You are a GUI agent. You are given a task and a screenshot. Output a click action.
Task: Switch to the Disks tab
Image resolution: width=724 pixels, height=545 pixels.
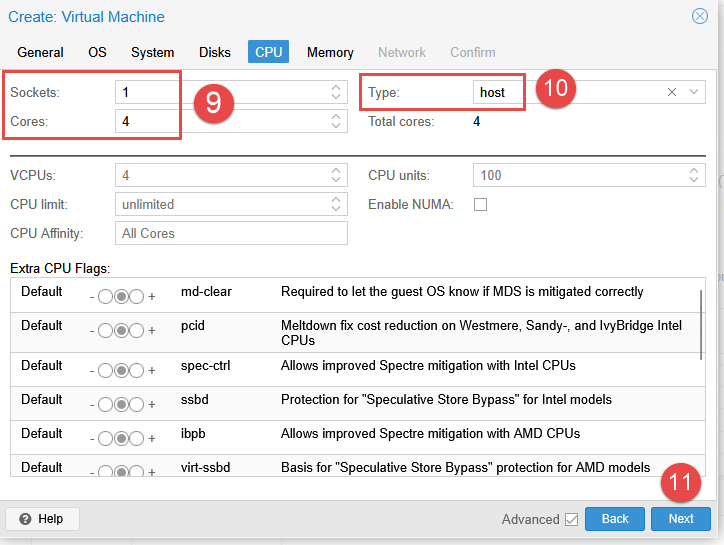(214, 52)
